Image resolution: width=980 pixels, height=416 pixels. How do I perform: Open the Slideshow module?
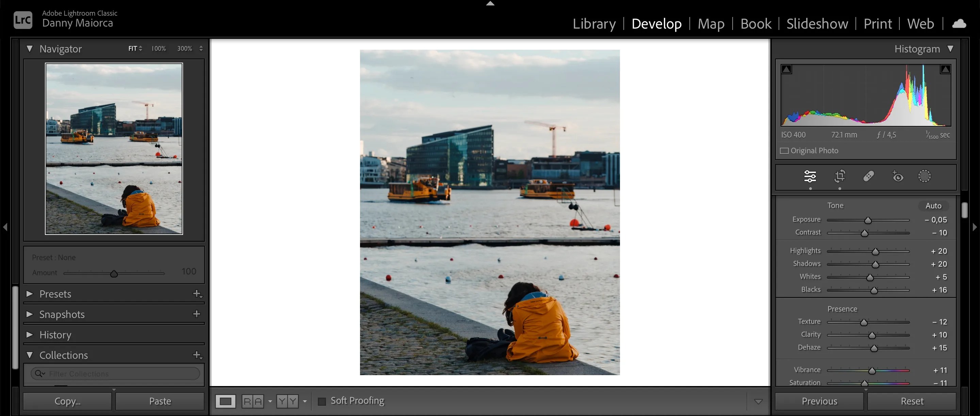[817, 23]
